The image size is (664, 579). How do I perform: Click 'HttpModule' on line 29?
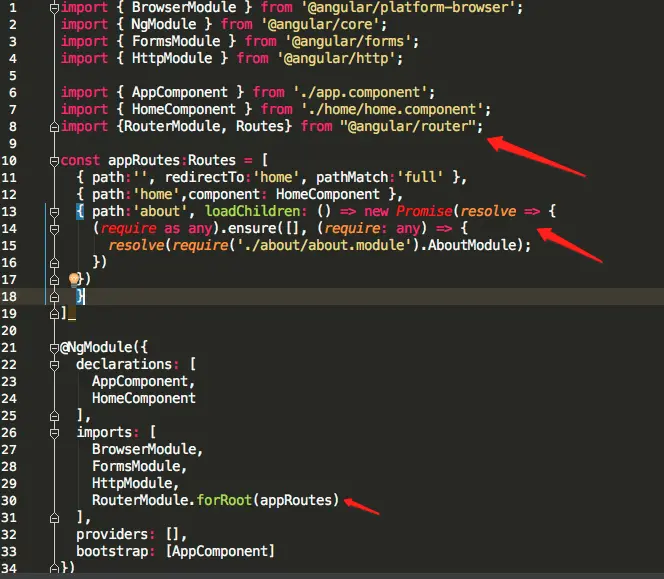(132, 483)
